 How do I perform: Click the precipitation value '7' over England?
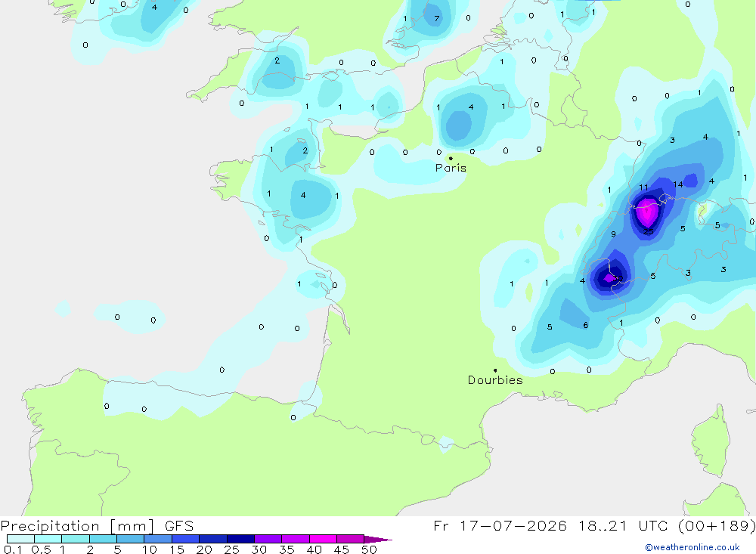tap(437, 19)
